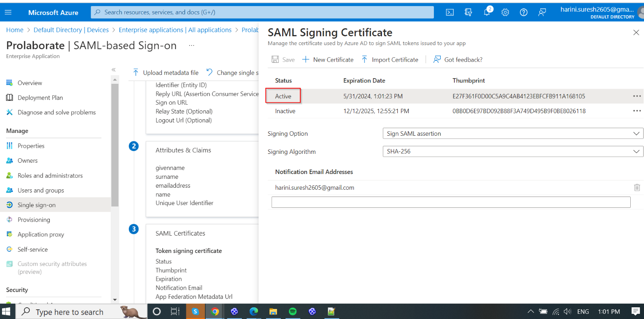The width and height of the screenshot is (644, 319).
Task: Open File Explorer in the taskbar
Action: (x=273, y=311)
